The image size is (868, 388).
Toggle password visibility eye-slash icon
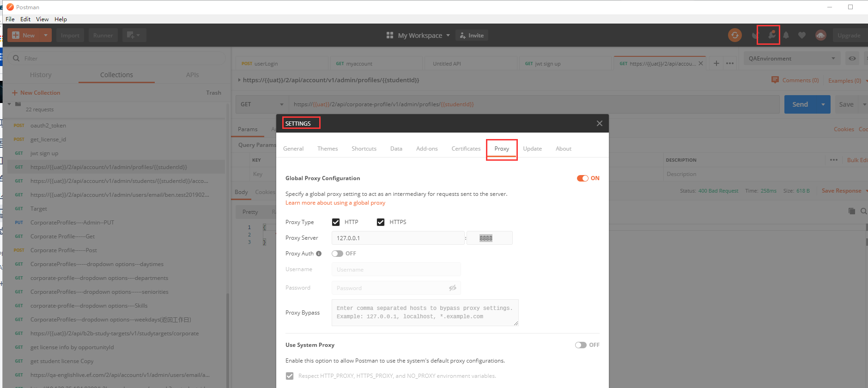point(453,288)
